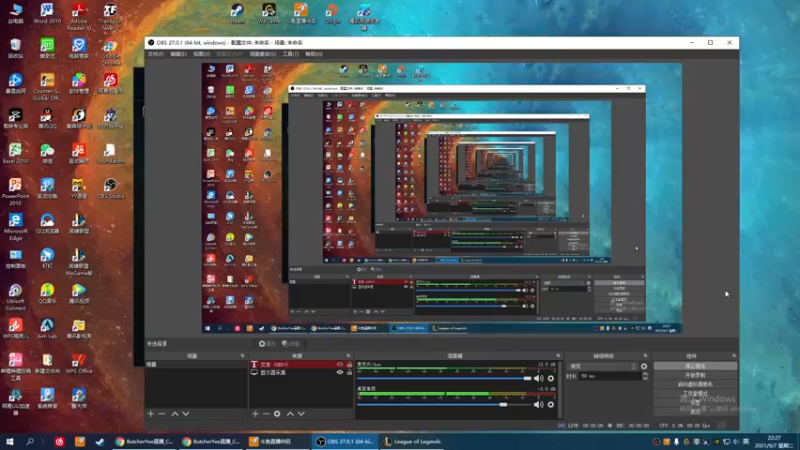
Task: Move scene down in Scenes panel
Action: pos(186,414)
